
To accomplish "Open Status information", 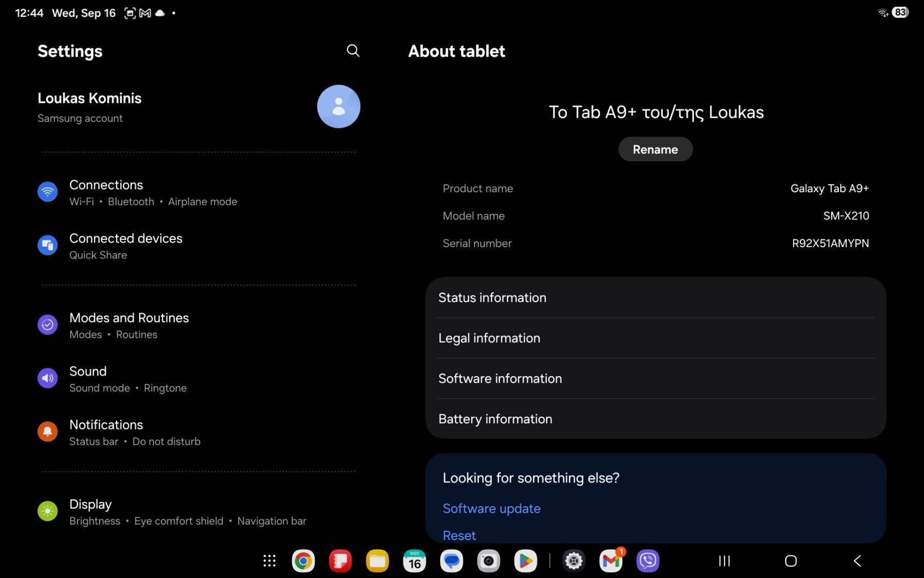I will tap(656, 297).
